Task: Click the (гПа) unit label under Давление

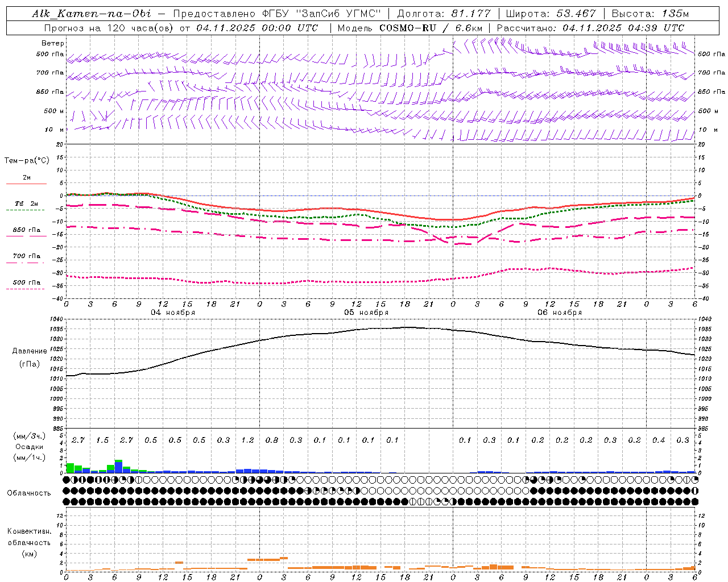Action: point(28,364)
